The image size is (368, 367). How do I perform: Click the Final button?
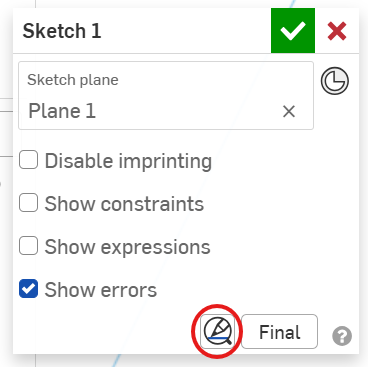tap(279, 332)
